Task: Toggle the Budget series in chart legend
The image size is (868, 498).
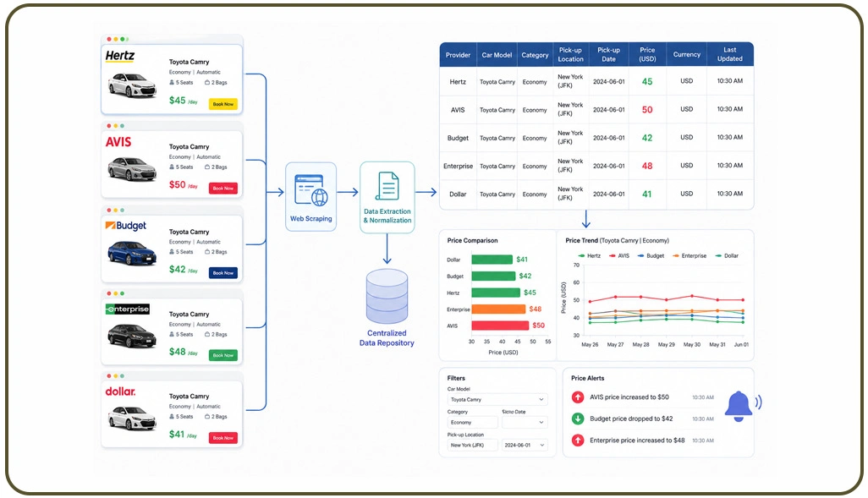Action: [651, 255]
